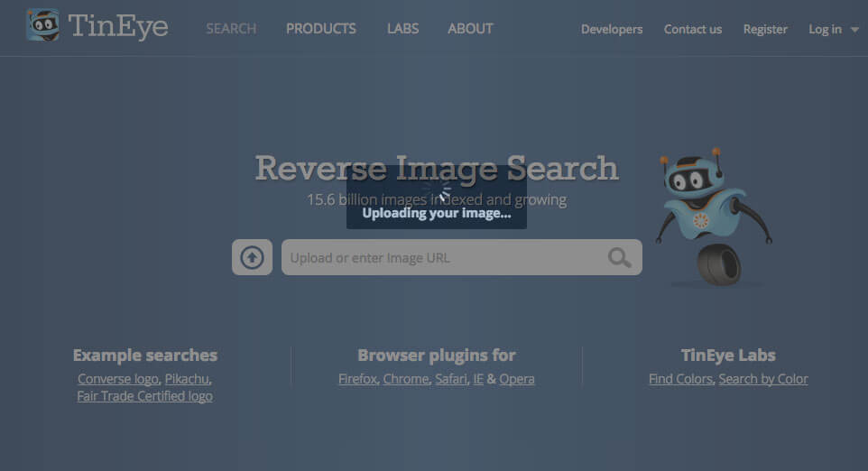Get the Opera browser plugin
This screenshot has height=471, width=868.
point(517,379)
